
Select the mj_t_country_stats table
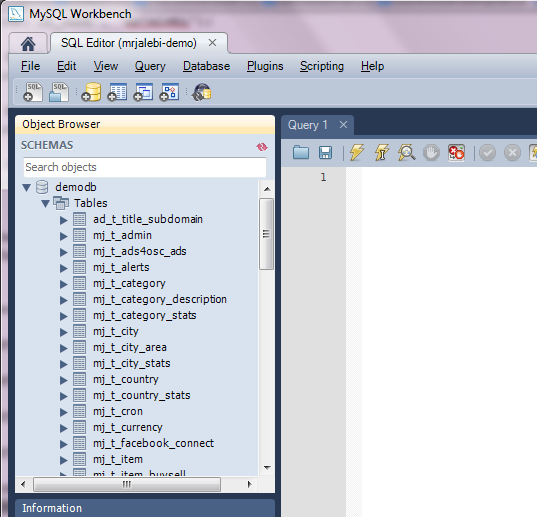(x=141, y=395)
